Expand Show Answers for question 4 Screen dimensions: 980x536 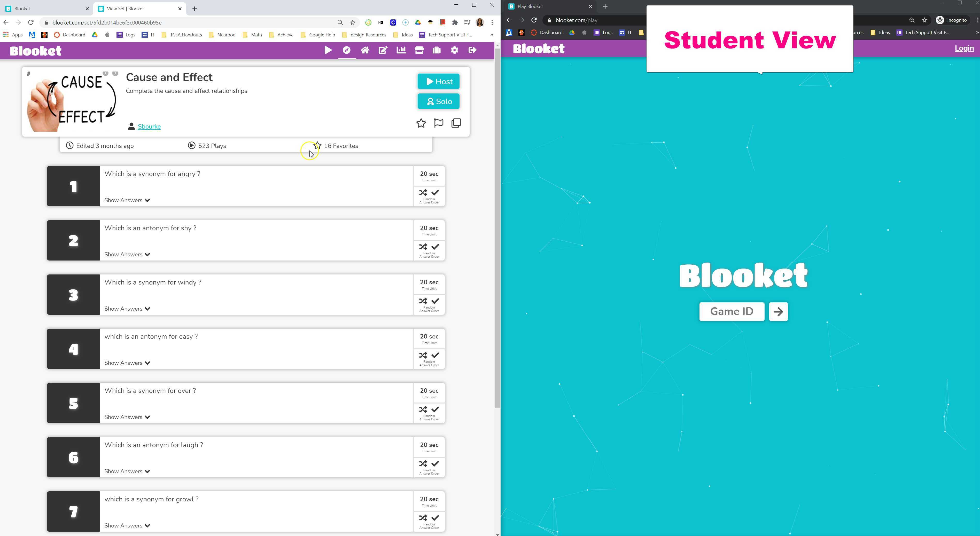[x=127, y=363]
